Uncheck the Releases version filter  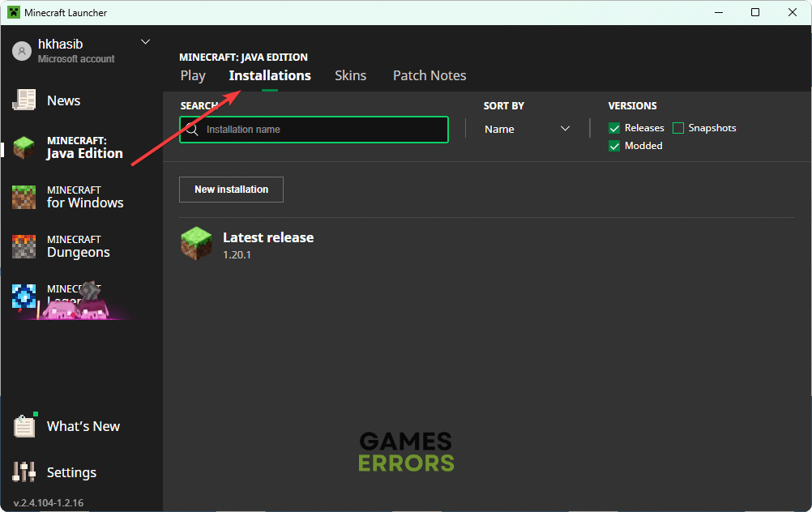coord(613,128)
